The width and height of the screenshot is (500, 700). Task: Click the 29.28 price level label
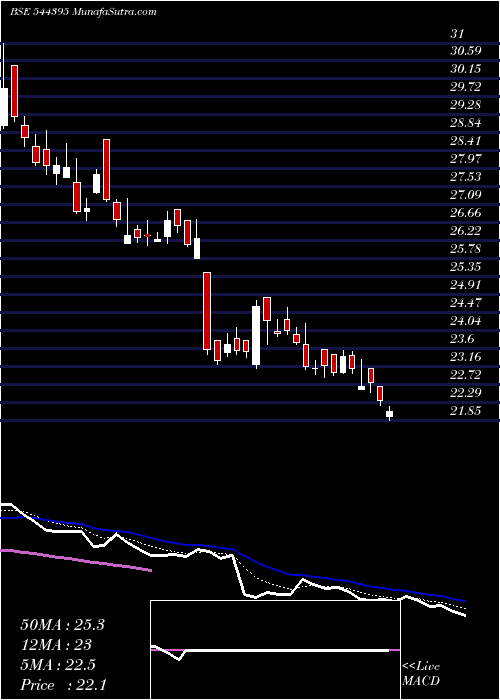click(466, 105)
